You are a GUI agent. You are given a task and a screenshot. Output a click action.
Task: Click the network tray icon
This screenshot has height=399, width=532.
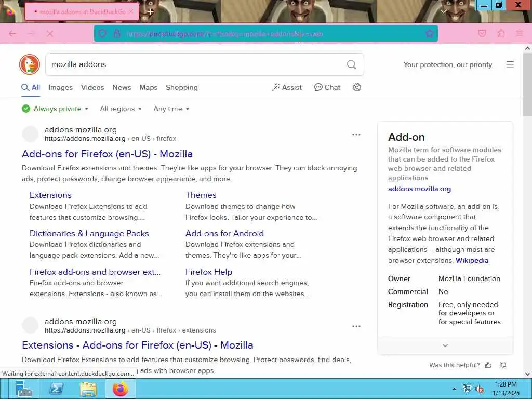467,389
